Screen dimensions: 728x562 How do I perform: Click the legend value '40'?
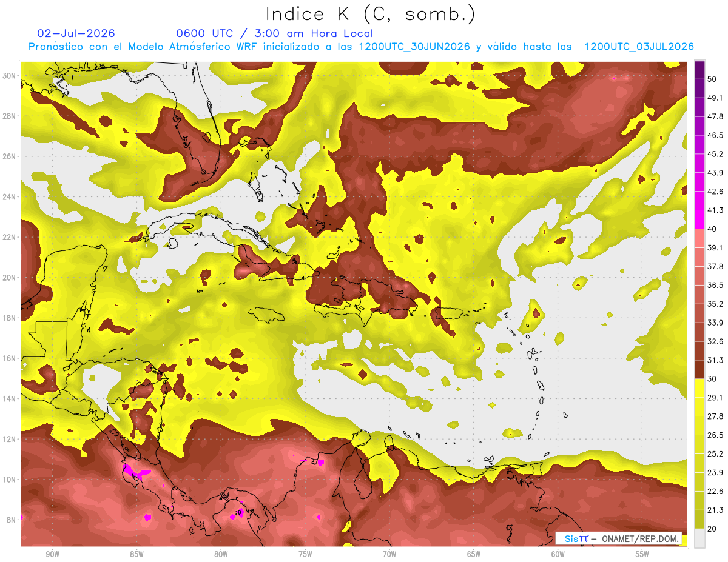coord(712,229)
